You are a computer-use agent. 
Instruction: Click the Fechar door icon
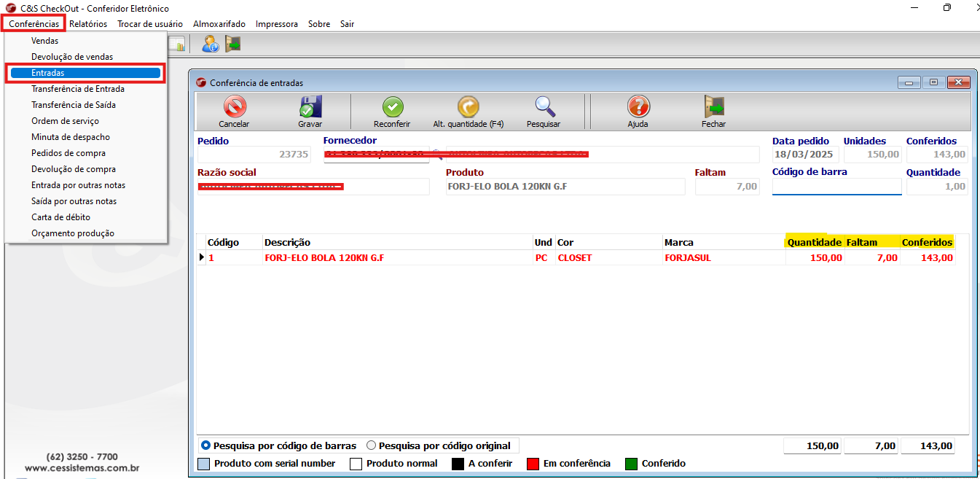[713, 108]
